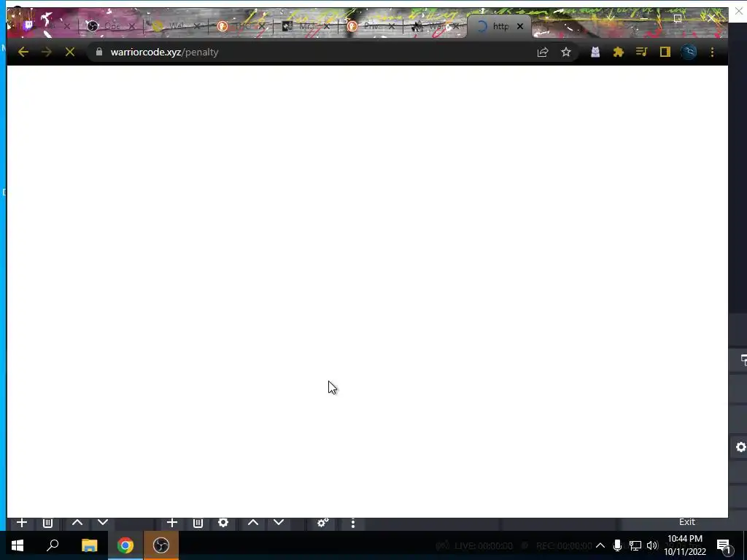Image resolution: width=747 pixels, height=560 pixels.
Task: Open the Chrome profile avatar
Action: [x=689, y=52]
